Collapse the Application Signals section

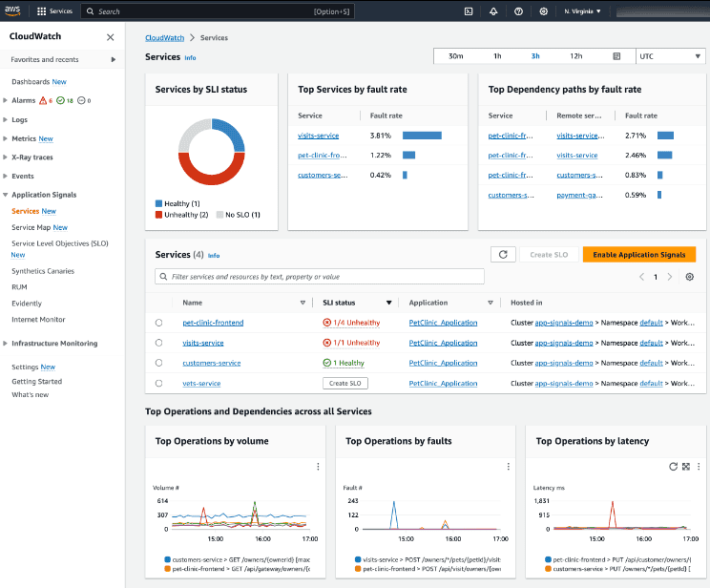(x=5, y=195)
